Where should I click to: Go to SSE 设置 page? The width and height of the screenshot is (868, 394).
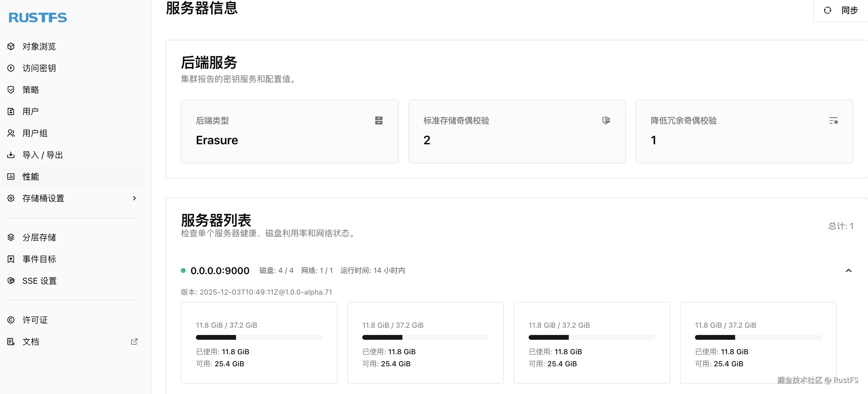39,281
